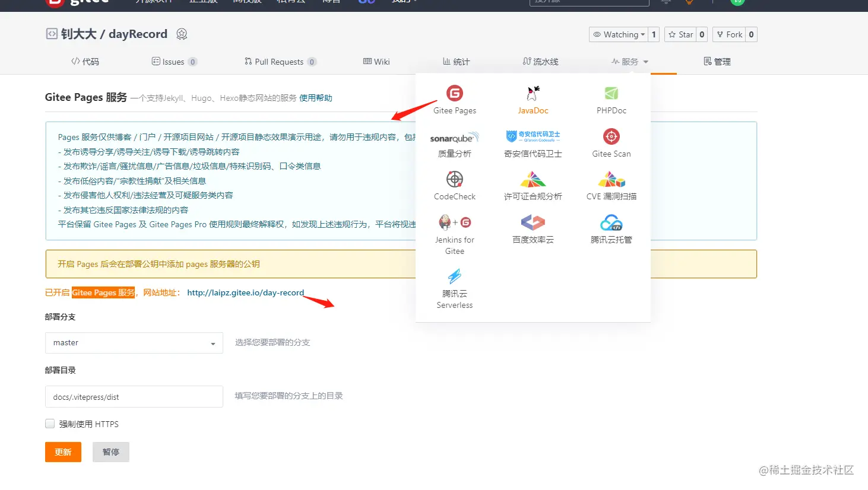Viewport: 868px width, 490px height.
Task: Open 奇安信代码卫士 service icon
Action: [533, 136]
